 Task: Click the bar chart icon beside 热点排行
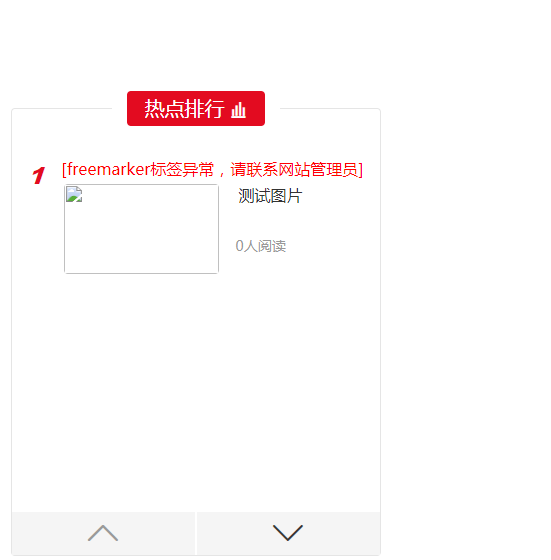pos(238,110)
